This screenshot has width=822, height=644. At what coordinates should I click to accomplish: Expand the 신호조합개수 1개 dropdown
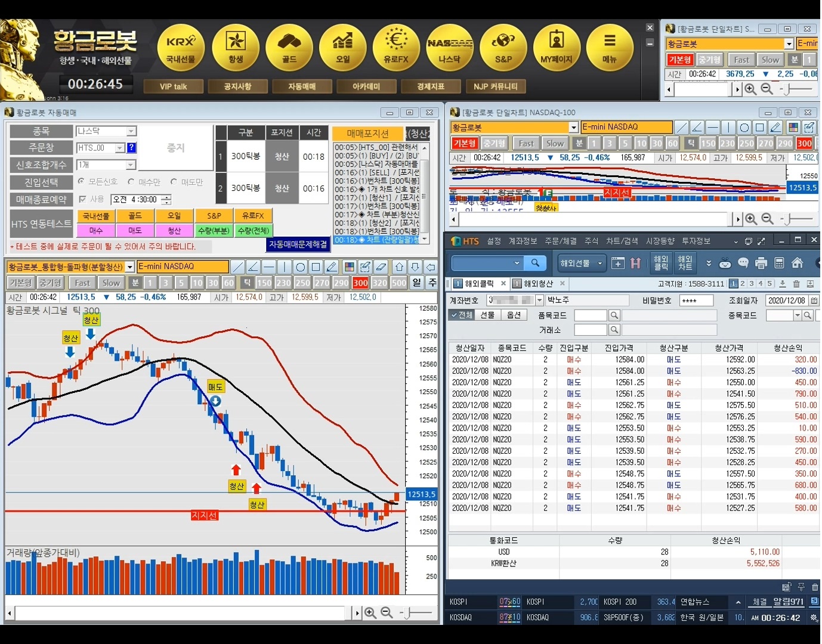(131, 165)
